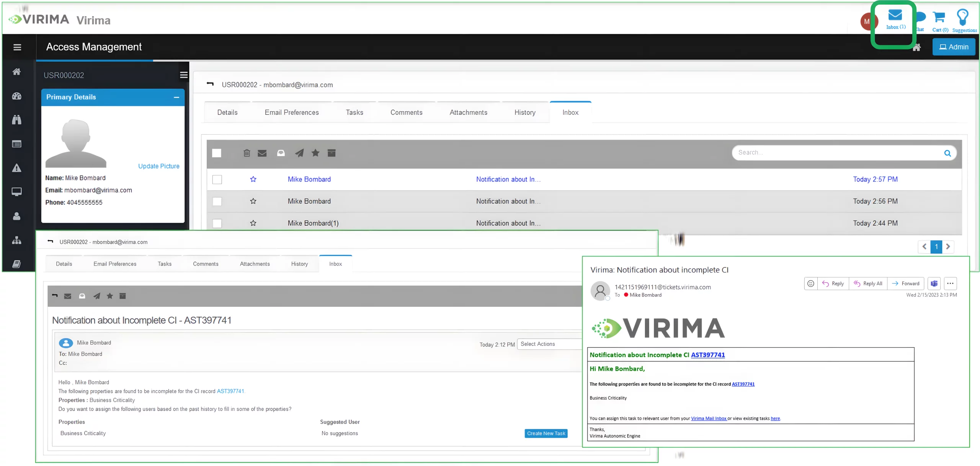
Task: Open the dashboard gauge icon in sidebar
Action: (17, 96)
